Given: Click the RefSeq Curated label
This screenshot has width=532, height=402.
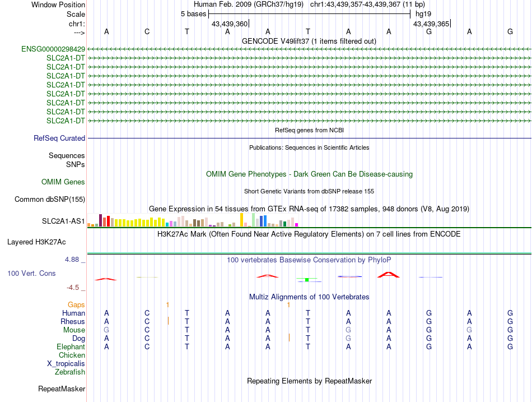Looking at the screenshot, I should tap(59, 138).
